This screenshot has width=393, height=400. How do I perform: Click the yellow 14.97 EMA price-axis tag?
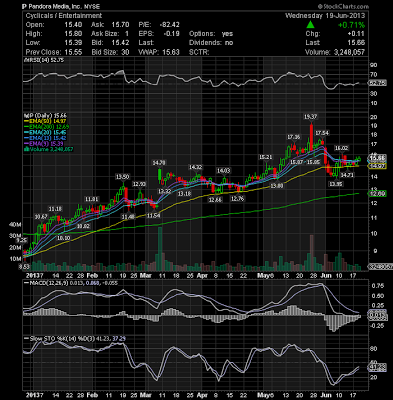pos(377,166)
